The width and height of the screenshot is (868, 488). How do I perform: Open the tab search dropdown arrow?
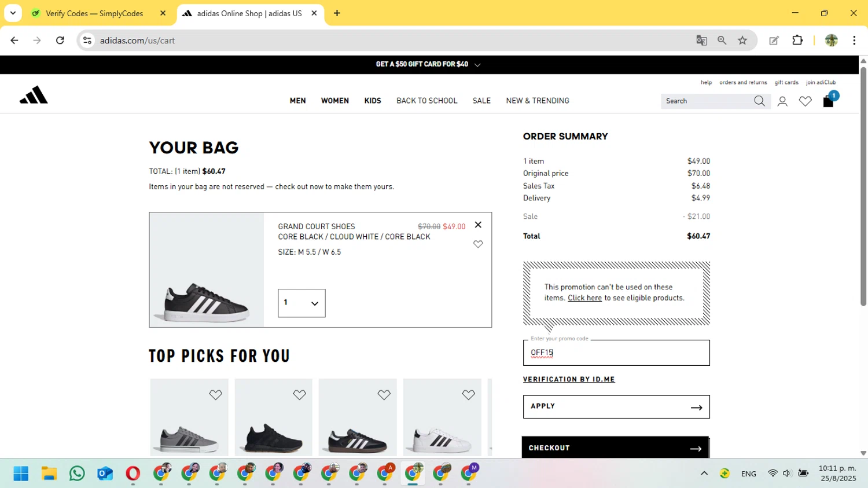tap(13, 13)
